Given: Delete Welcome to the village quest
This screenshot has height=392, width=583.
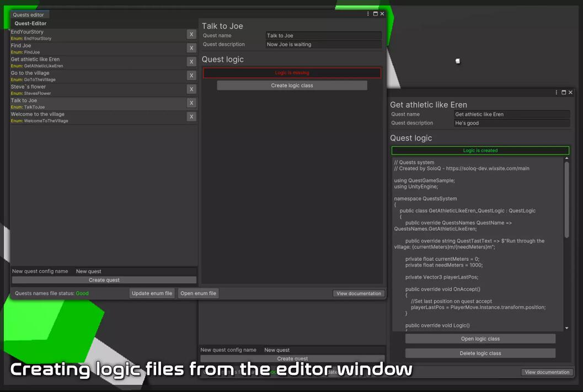Looking at the screenshot, I should (191, 117).
